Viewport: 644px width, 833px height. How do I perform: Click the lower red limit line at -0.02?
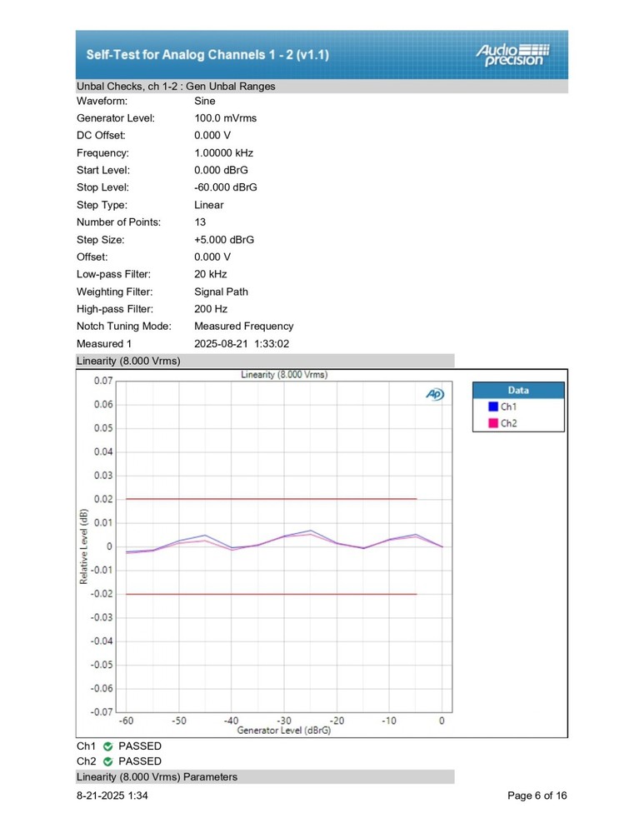pos(271,594)
